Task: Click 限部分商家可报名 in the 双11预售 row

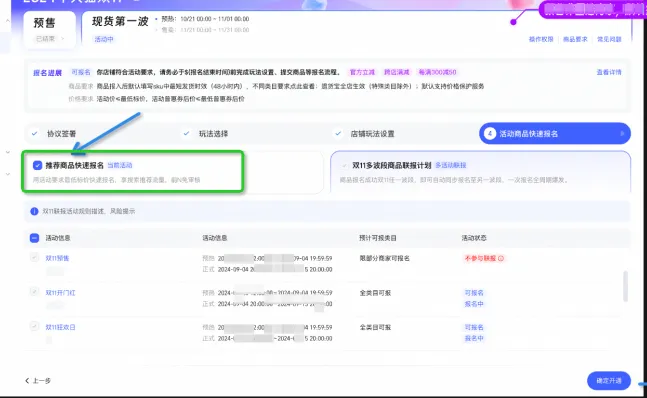Action: (x=384, y=259)
